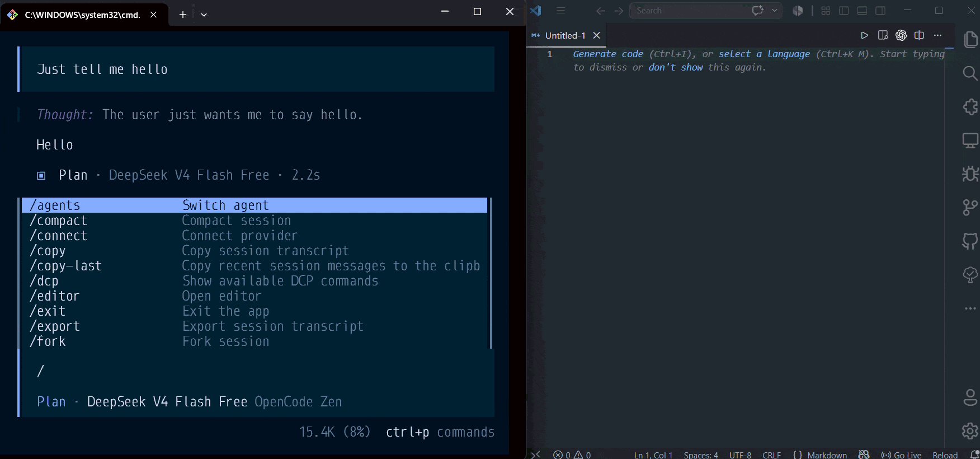Choose /agents Switch agent command
This screenshot has width=980, height=459.
click(255, 205)
